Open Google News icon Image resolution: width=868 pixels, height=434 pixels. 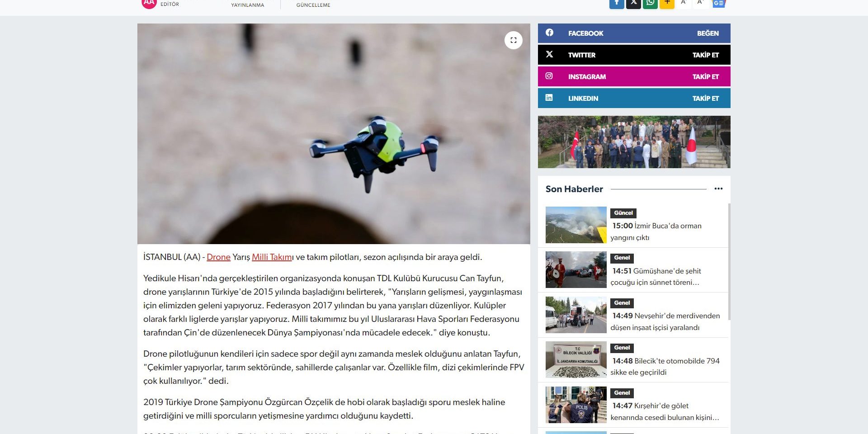click(x=719, y=3)
